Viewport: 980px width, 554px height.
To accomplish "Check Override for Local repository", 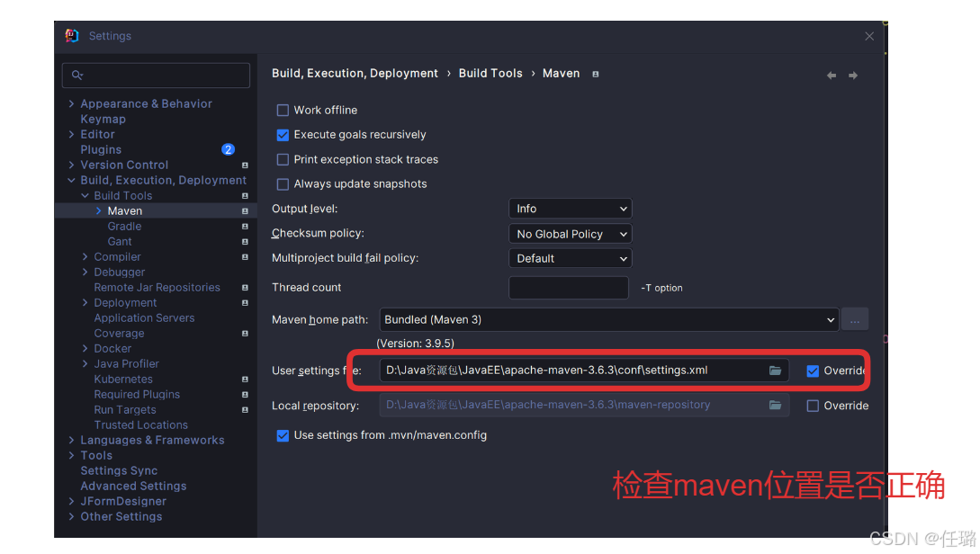I will 813,406.
